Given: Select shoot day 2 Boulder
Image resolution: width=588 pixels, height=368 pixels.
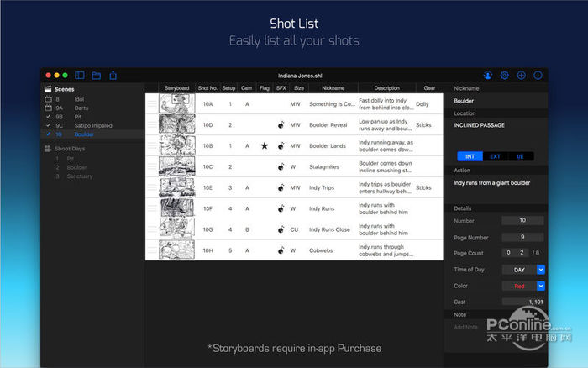Looking at the screenshot, I should [x=92, y=167].
